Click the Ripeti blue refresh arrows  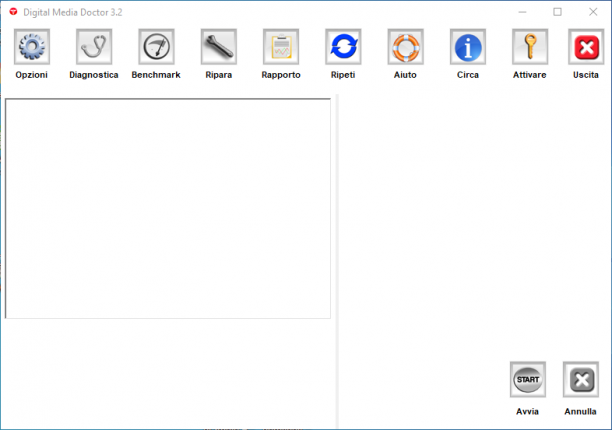[x=343, y=46]
